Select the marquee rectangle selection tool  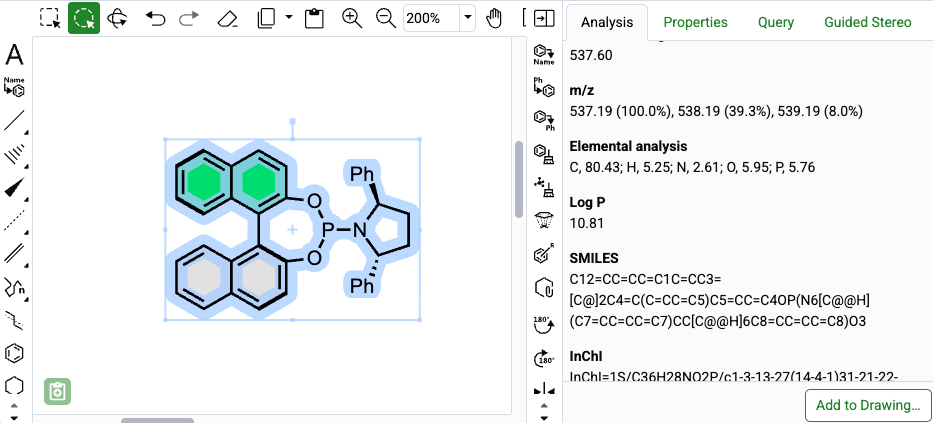coord(50,18)
